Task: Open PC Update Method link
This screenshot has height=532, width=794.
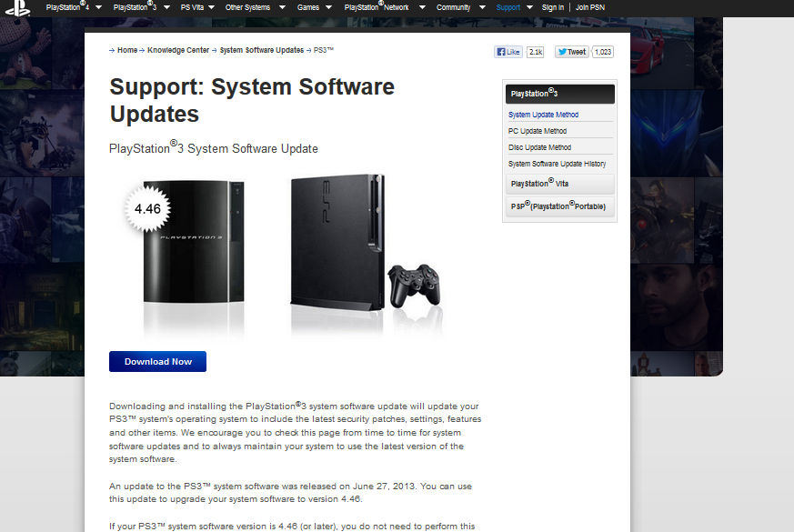Action: click(x=538, y=131)
